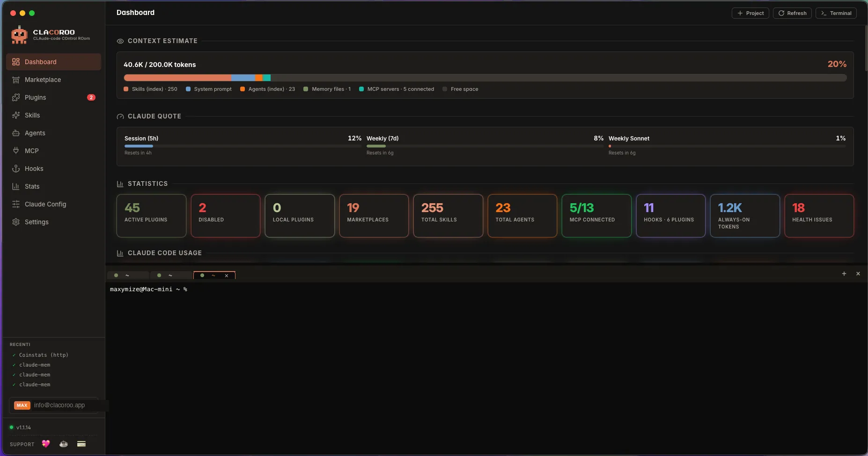
Task: Click the '20%' context percentage
Action: coord(837,64)
